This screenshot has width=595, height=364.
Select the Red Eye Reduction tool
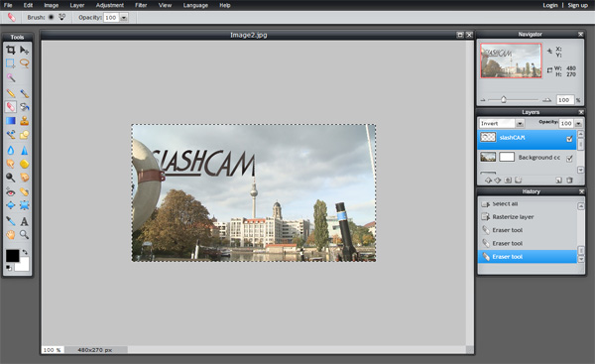coord(11,191)
